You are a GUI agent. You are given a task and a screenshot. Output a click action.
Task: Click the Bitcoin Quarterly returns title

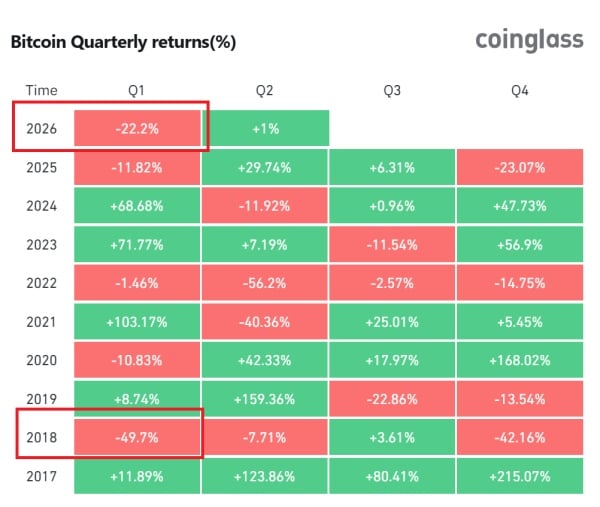pos(123,43)
